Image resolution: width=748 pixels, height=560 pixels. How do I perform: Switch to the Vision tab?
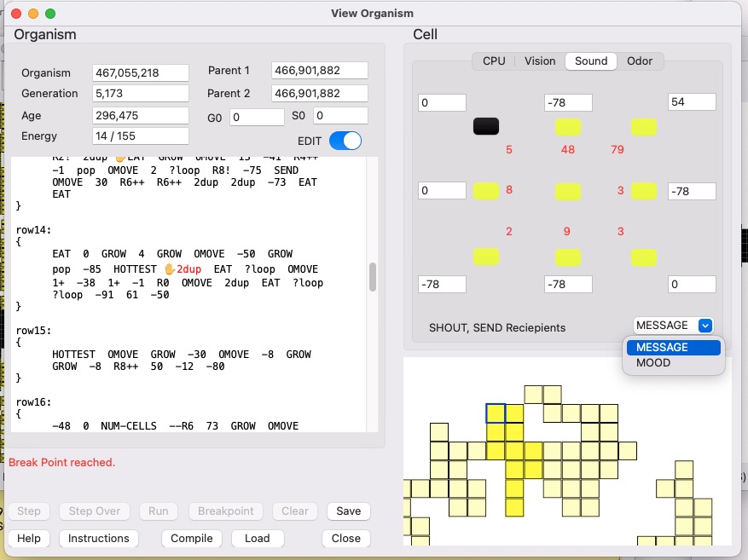pyautogui.click(x=540, y=61)
